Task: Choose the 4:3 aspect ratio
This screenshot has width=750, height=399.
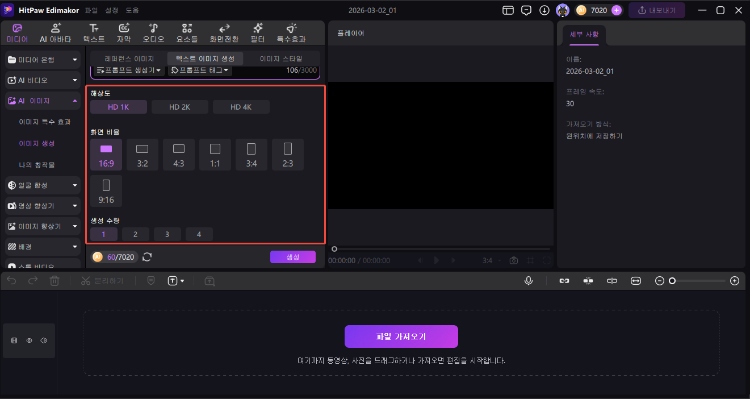Action: [x=179, y=155]
